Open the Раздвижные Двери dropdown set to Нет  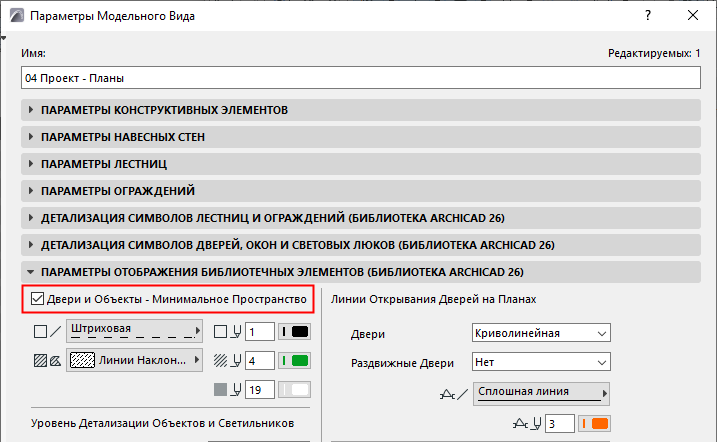pyautogui.click(x=541, y=362)
